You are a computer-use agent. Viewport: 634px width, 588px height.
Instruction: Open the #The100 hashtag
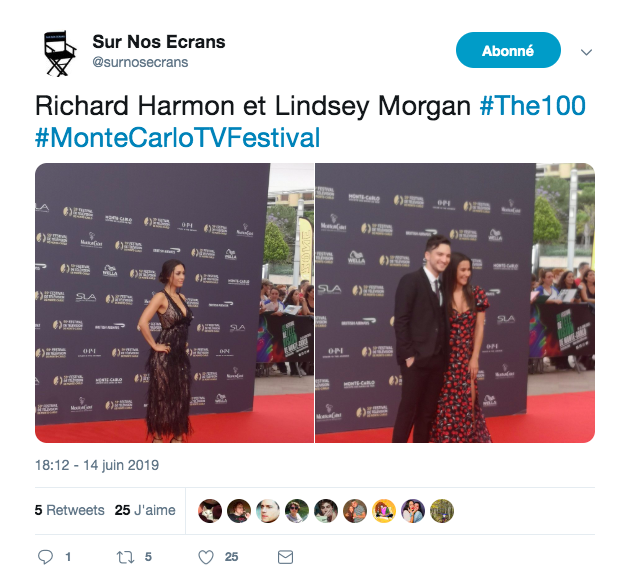click(533, 106)
